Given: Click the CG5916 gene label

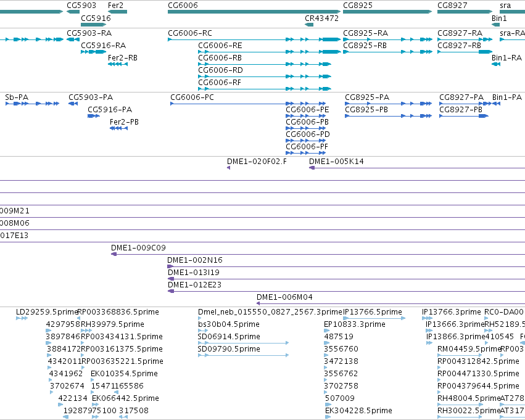Looking at the screenshot, I should point(96,18).
